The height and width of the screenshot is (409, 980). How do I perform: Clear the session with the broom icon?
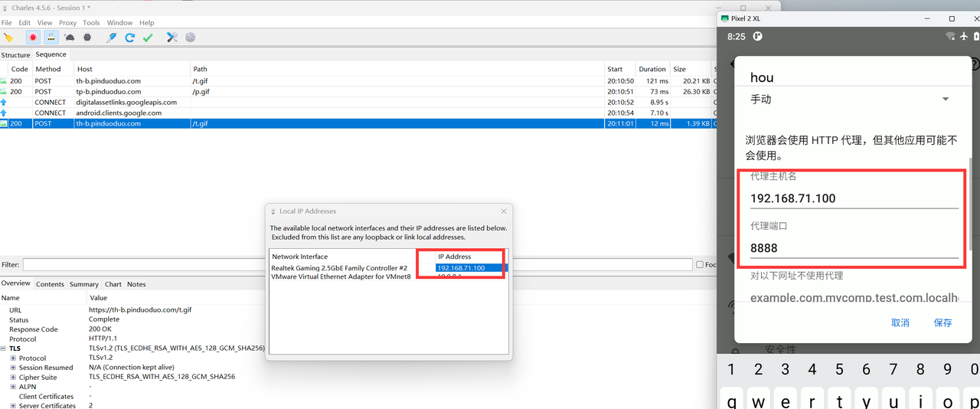click(8, 37)
